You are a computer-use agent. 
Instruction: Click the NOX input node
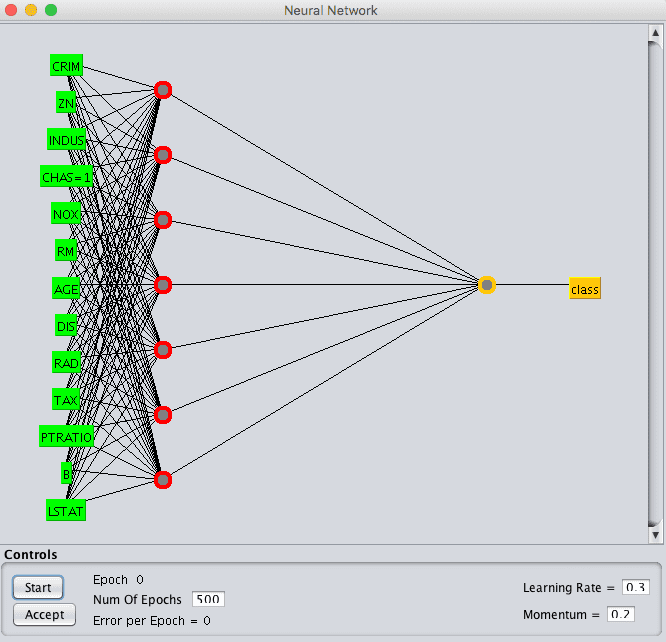66,213
